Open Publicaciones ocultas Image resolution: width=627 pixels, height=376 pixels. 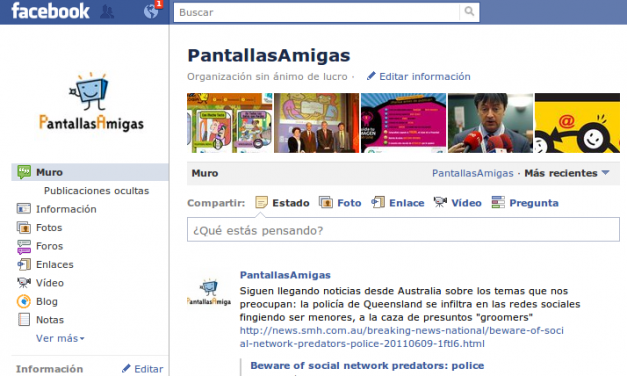click(x=96, y=191)
